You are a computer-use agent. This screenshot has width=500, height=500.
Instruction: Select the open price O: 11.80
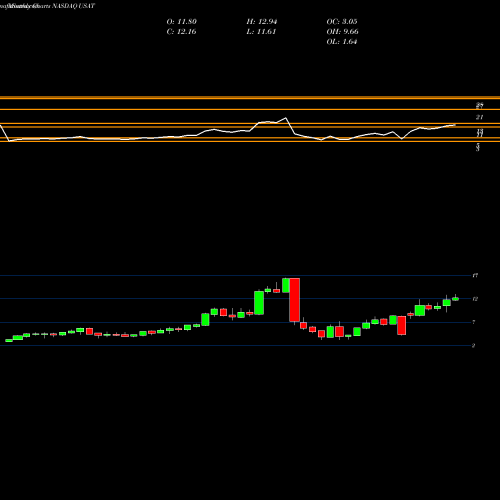click(x=182, y=22)
